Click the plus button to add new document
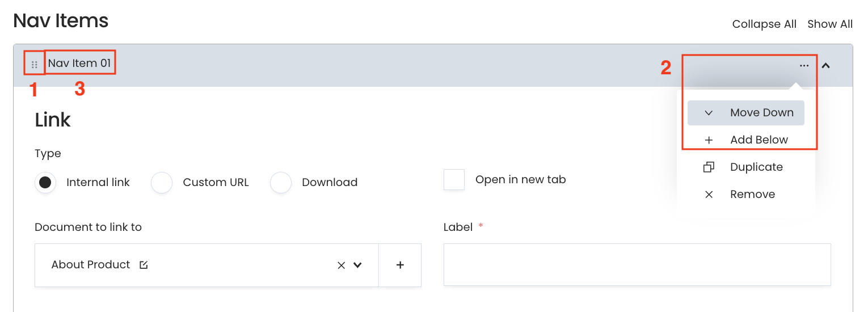 coord(400,265)
